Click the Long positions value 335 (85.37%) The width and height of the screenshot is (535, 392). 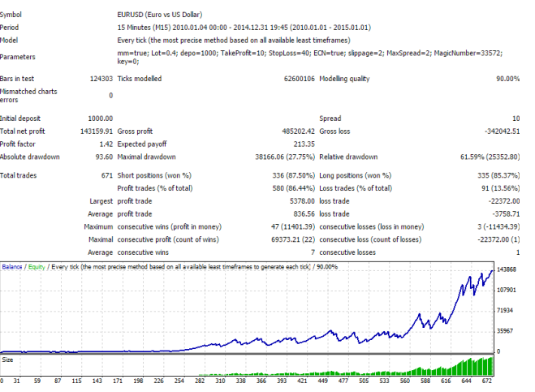(x=498, y=175)
